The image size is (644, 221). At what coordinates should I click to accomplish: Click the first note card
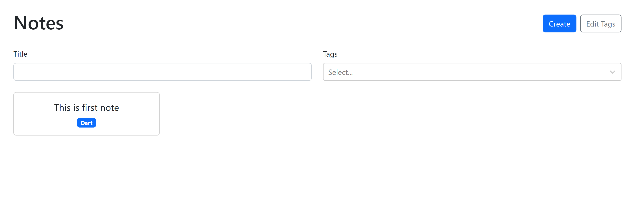[87, 114]
